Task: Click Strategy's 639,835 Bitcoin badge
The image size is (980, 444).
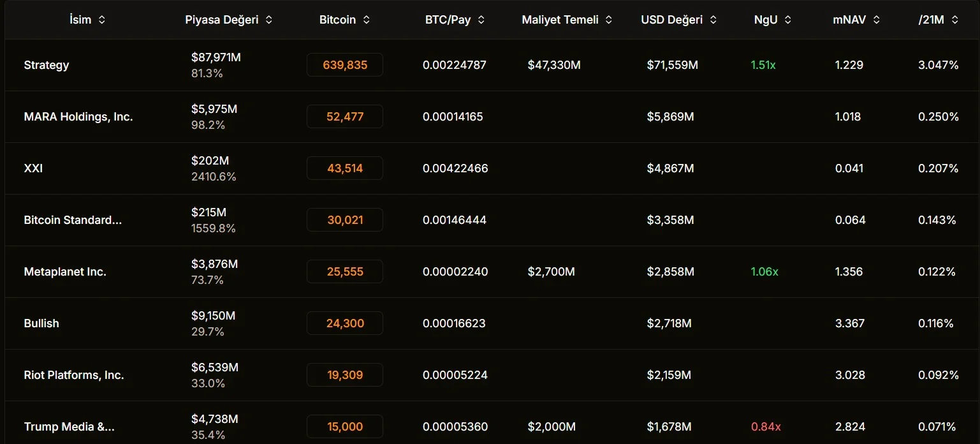Action: (345, 65)
